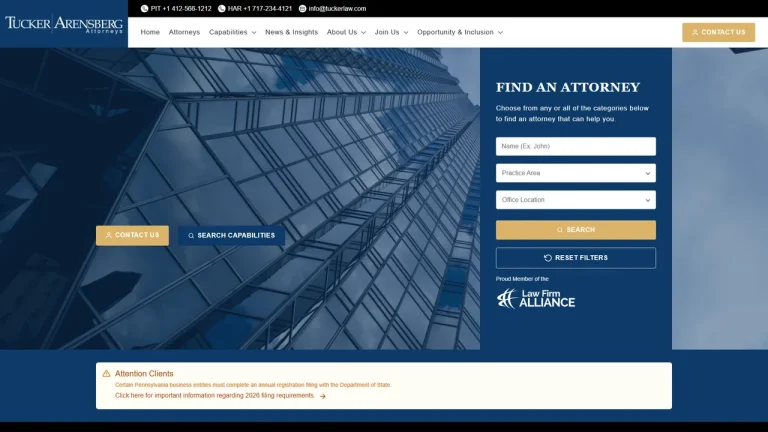768x432 pixels.
Task: Click the email icon beside info@tuckerlaw.com
Action: click(x=302, y=8)
